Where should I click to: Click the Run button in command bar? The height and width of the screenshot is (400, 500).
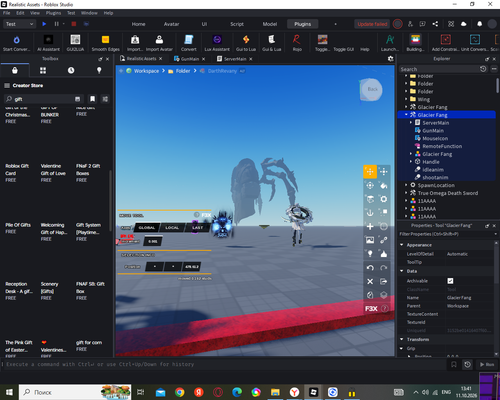[x=487, y=364]
